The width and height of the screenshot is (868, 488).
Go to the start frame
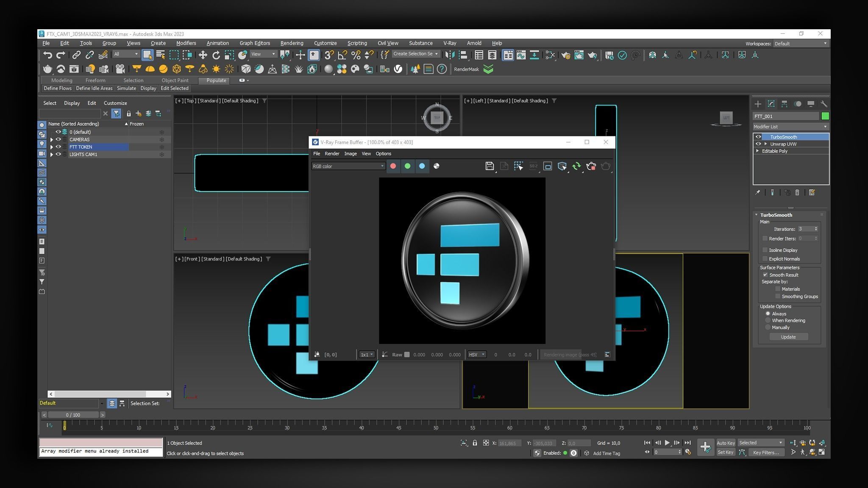(647, 443)
